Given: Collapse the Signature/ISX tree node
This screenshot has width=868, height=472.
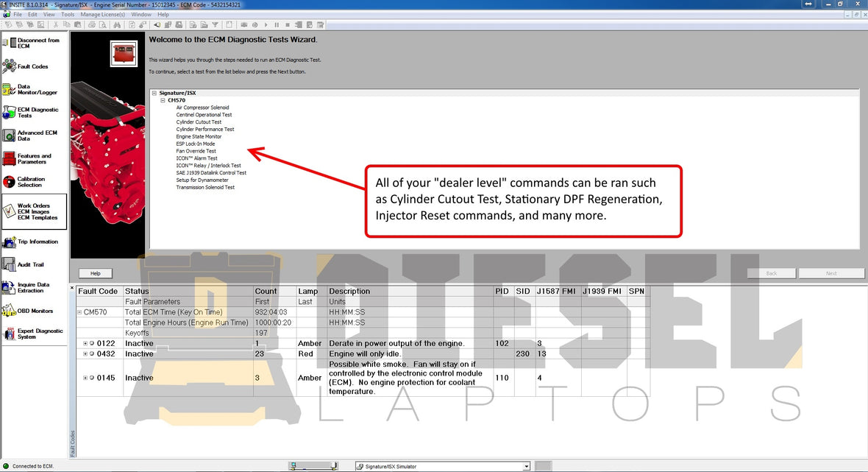Looking at the screenshot, I should coord(154,94).
